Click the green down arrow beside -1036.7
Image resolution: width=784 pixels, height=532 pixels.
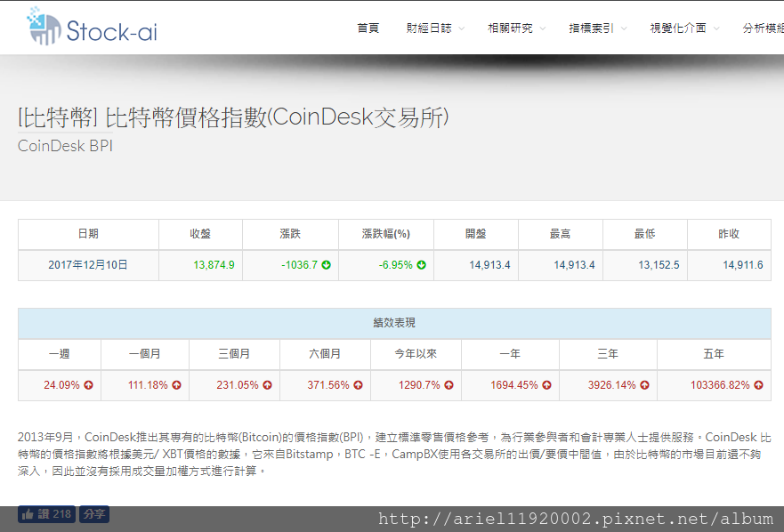tap(326, 265)
